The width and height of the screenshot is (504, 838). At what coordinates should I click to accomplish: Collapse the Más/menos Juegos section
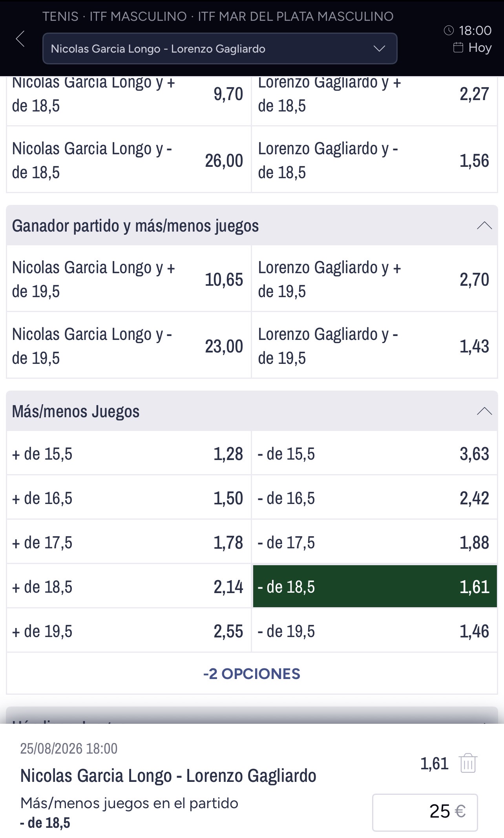(x=484, y=411)
